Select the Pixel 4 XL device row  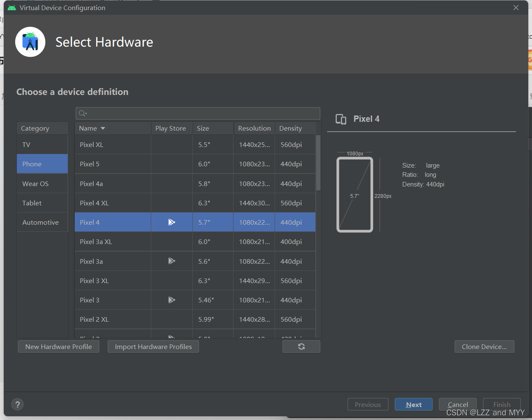195,203
